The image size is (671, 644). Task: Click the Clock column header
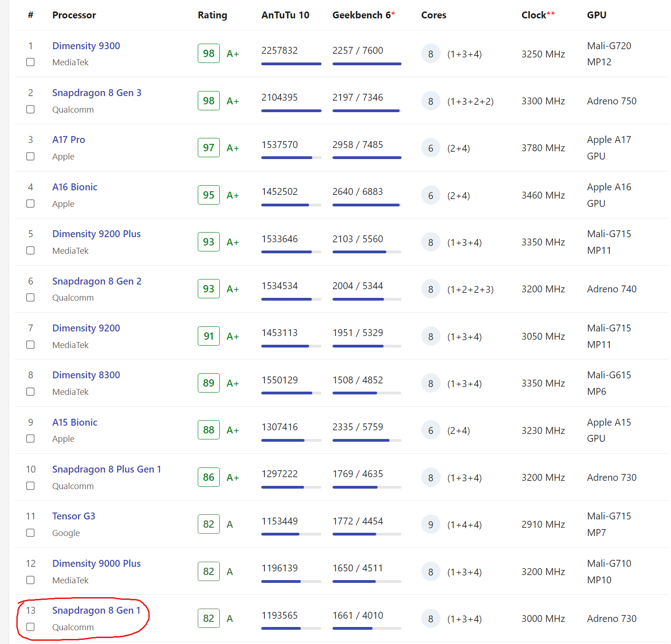point(538,15)
